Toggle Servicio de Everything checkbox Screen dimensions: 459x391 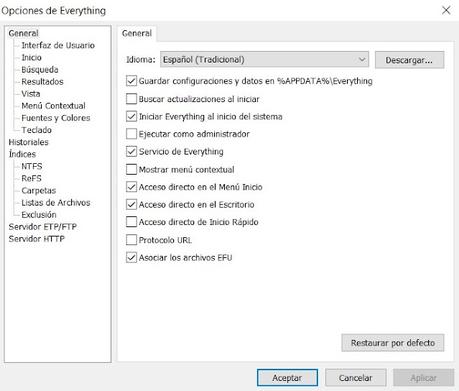[131, 152]
